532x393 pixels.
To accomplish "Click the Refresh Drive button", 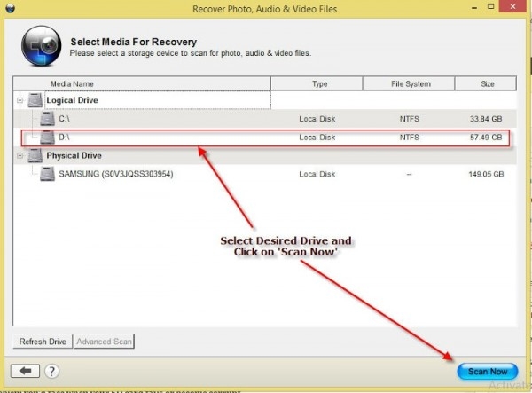I will point(43,342).
